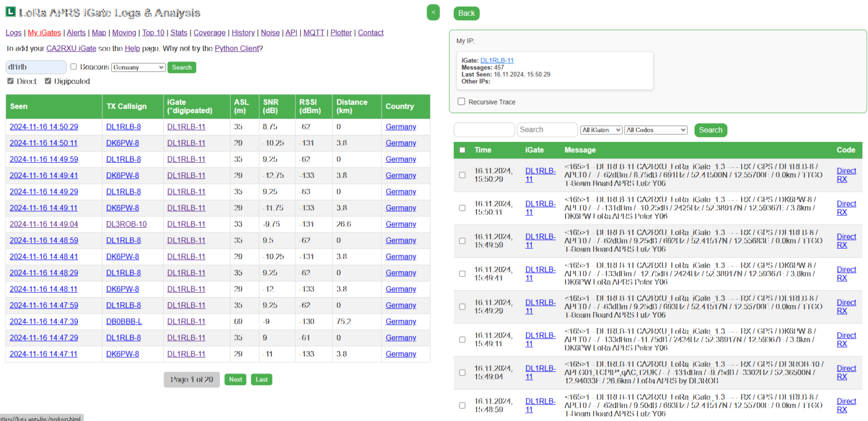Open the All iGates dropdown

coord(601,129)
